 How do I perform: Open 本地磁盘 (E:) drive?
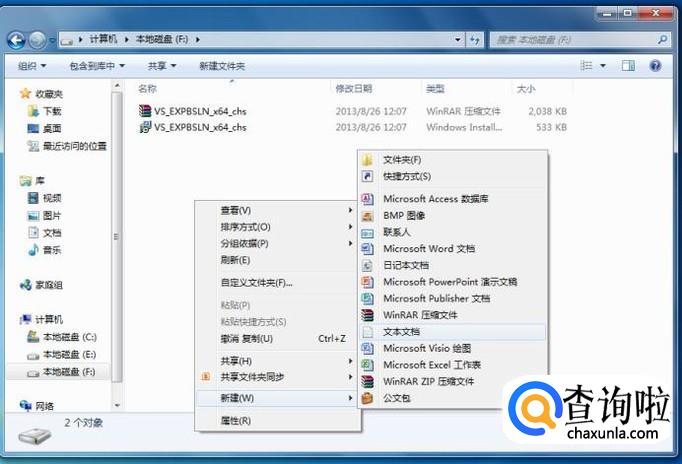pyautogui.click(x=62, y=355)
